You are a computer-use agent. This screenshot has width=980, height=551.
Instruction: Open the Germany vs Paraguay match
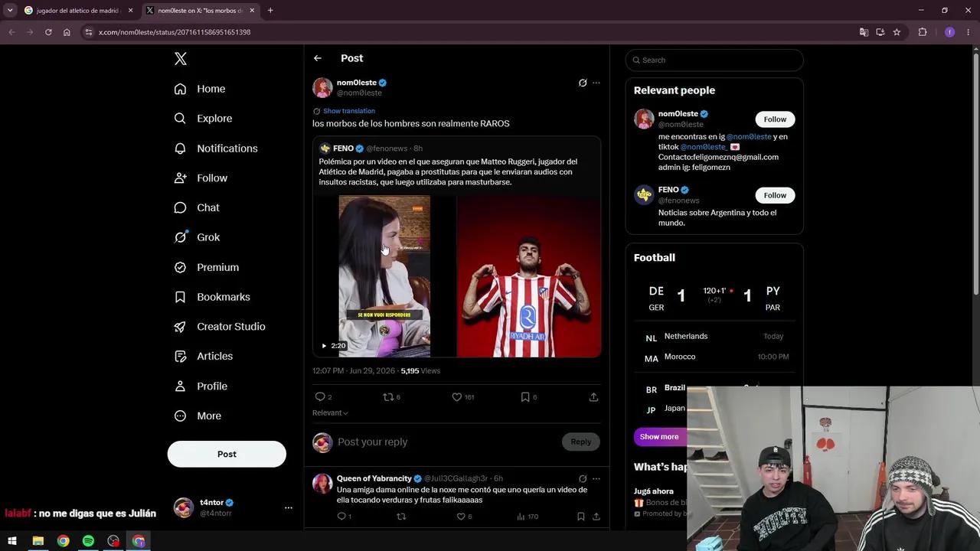tap(714, 298)
